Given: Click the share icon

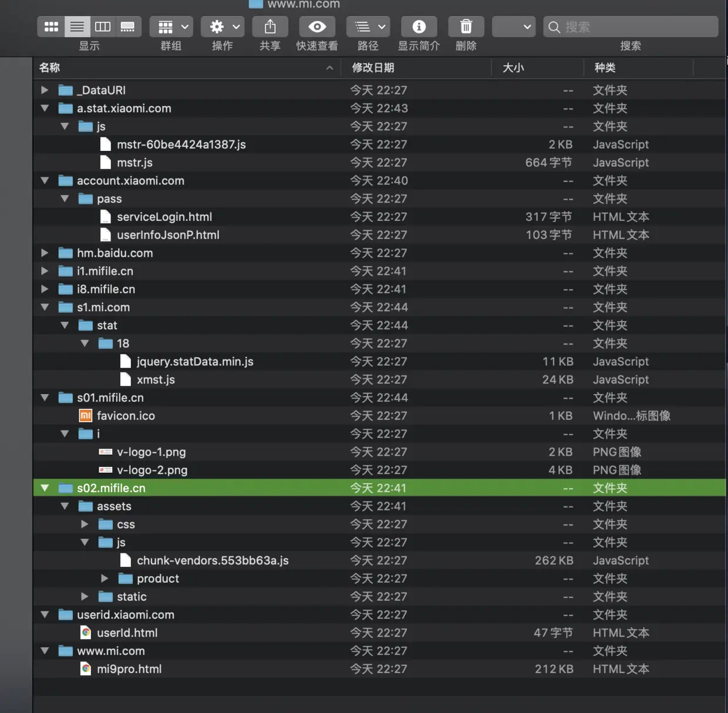Looking at the screenshot, I should pyautogui.click(x=270, y=27).
